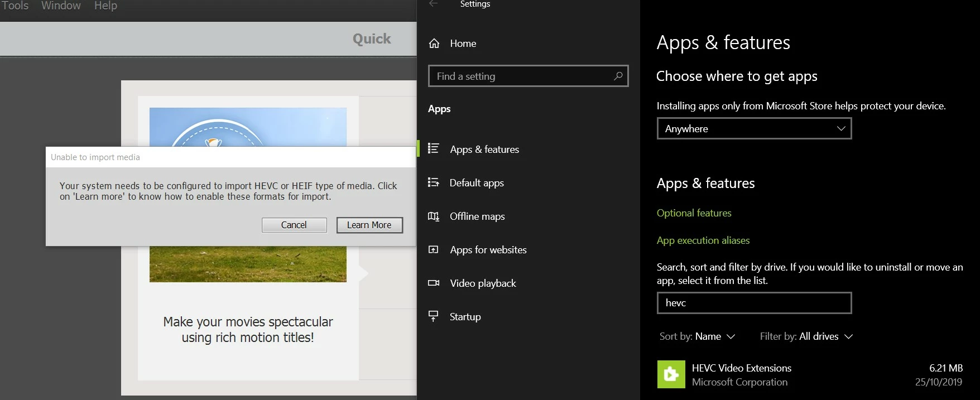Click the motion titles promo text
The image size is (980, 400).
pyautogui.click(x=248, y=330)
